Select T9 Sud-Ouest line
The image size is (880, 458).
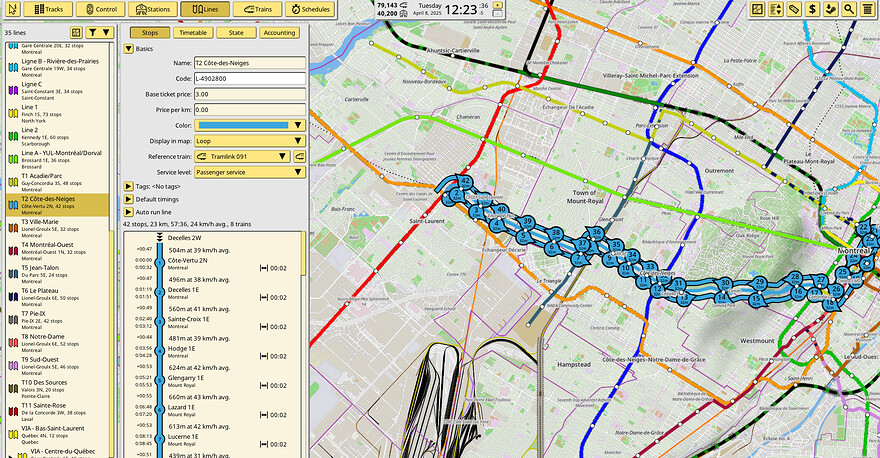57,367
